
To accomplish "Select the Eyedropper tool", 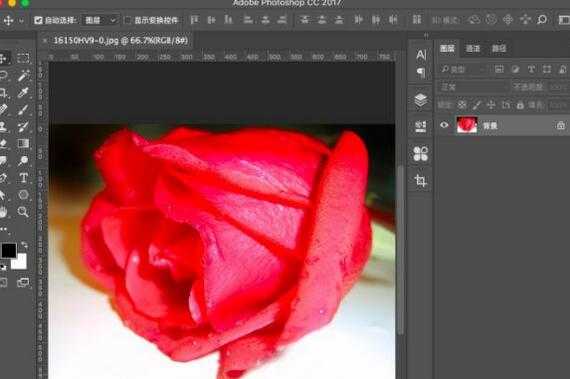I will pos(23,93).
